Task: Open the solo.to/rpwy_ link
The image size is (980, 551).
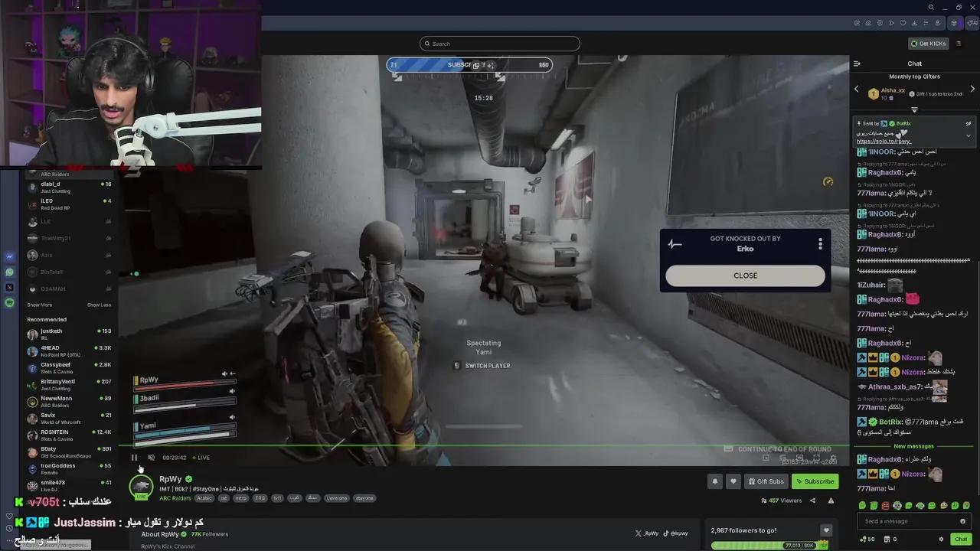Action: coord(884,142)
